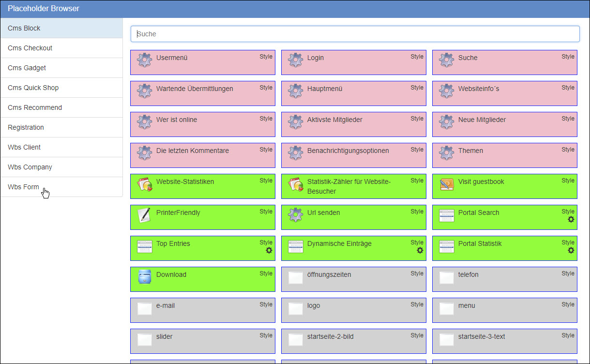590x364 pixels.
Task: Click the Portal Search list icon
Action: tap(446, 215)
